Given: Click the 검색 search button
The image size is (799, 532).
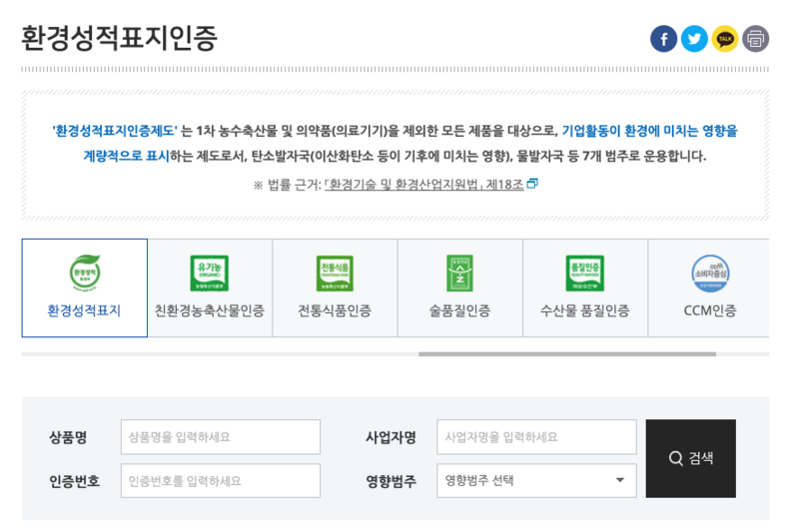Looking at the screenshot, I should pos(690,458).
